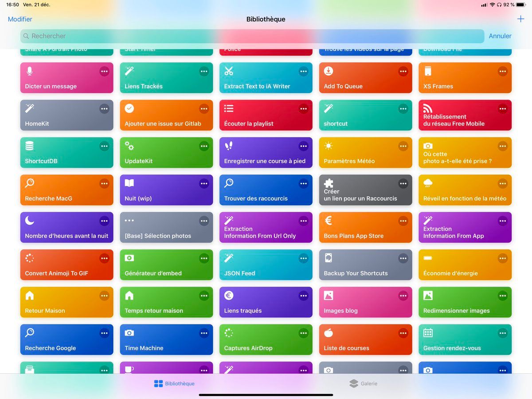Tap the microphone icon on Dicter un message
Viewport: 532px width, 399px height.
coord(30,71)
